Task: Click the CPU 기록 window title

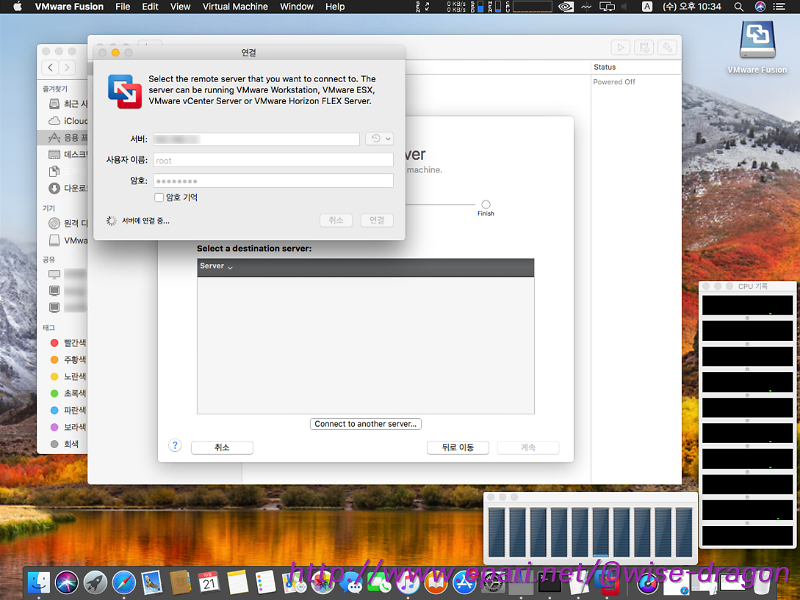Action: click(x=753, y=286)
